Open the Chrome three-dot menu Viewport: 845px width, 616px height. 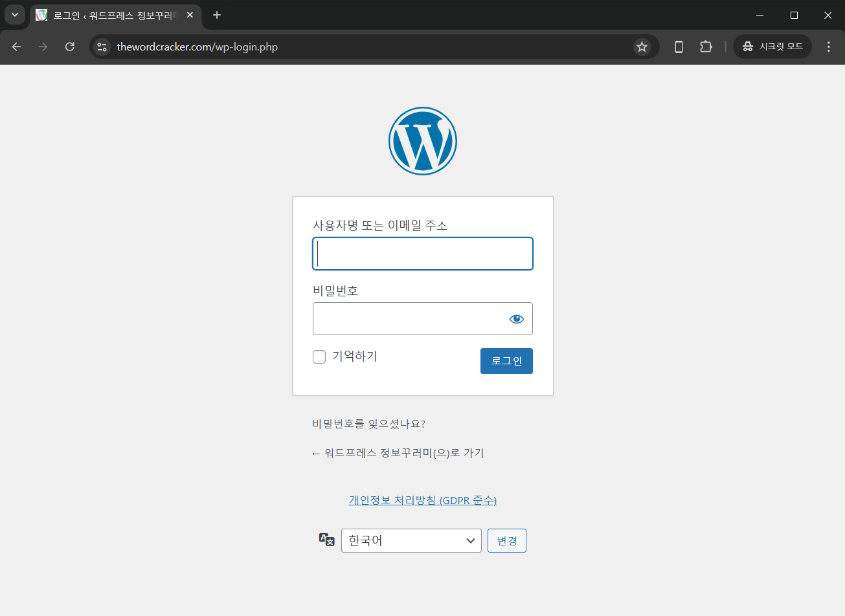pos(829,47)
